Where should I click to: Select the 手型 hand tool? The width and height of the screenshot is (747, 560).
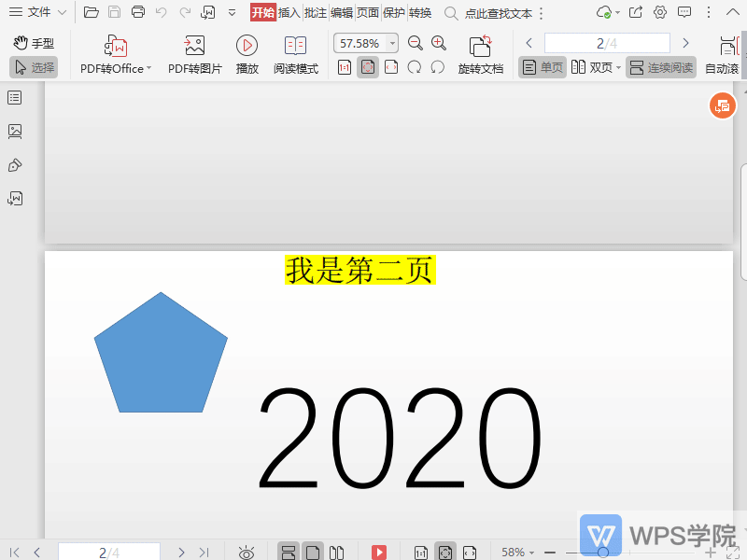32,42
